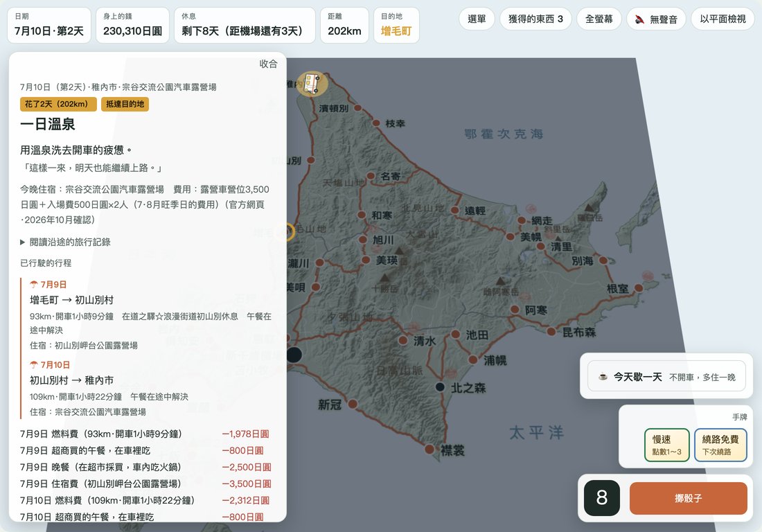Open the 選單 menu
The width and height of the screenshot is (762, 532).
[x=477, y=19]
